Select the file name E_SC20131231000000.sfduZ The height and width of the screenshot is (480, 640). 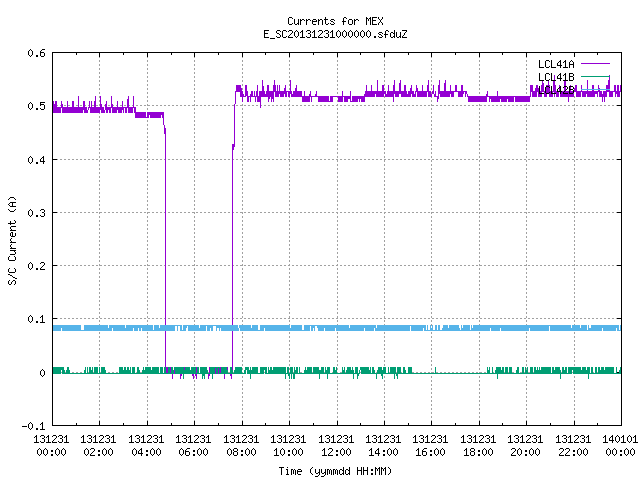[x=335, y=34]
